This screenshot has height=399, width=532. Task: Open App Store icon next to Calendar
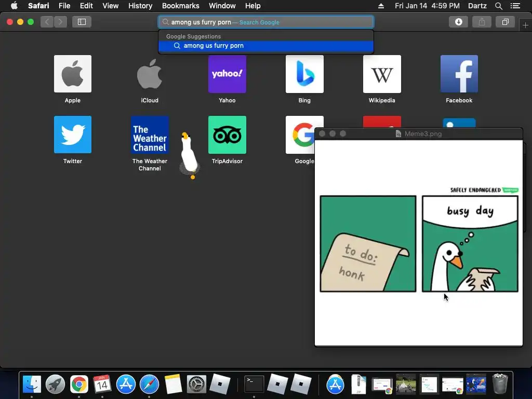click(126, 384)
